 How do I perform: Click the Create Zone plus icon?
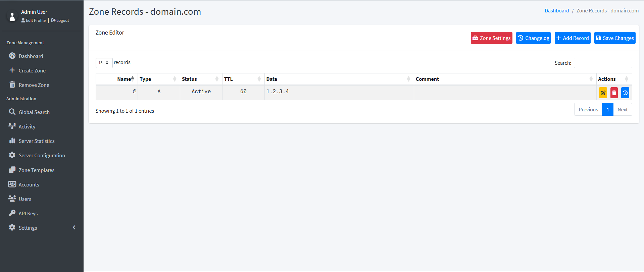tap(12, 70)
